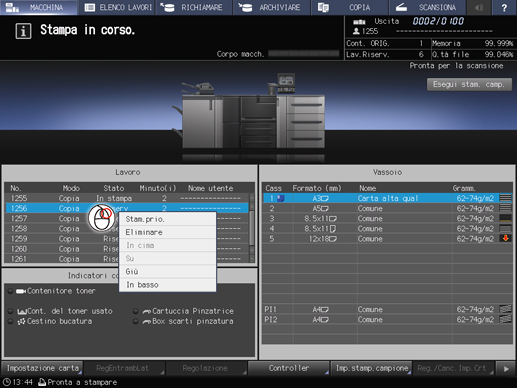Image resolution: width=517 pixels, height=388 pixels.
Task: Click the Contenitore toner indicator light
Action: (10, 291)
